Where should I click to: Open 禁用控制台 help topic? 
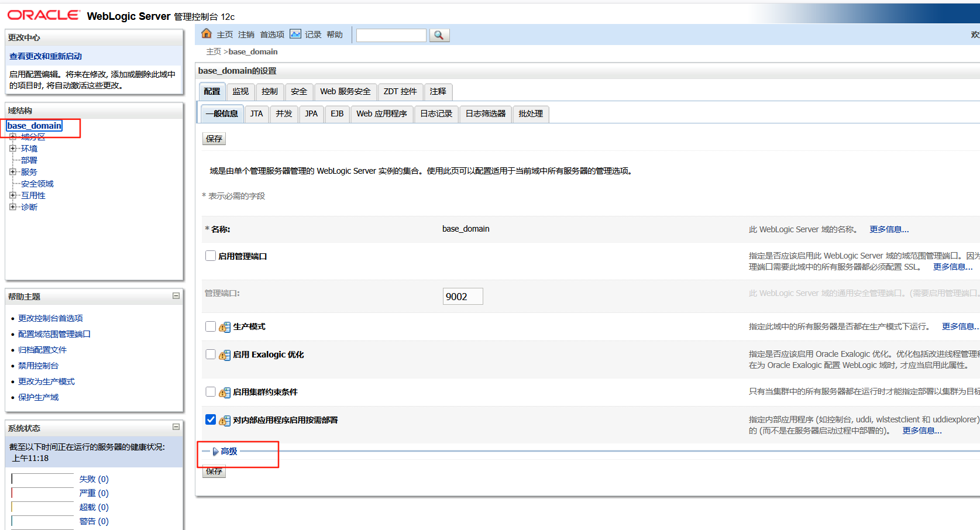38,366
